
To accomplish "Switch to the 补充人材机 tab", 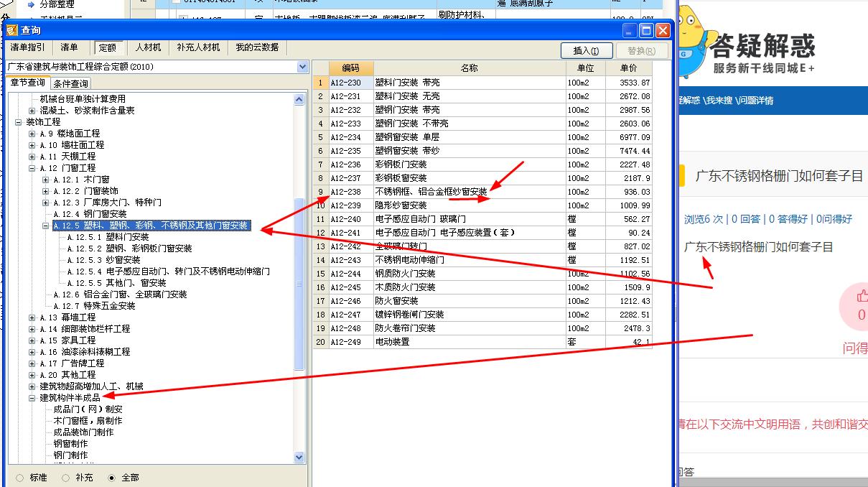I will (x=198, y=47).
